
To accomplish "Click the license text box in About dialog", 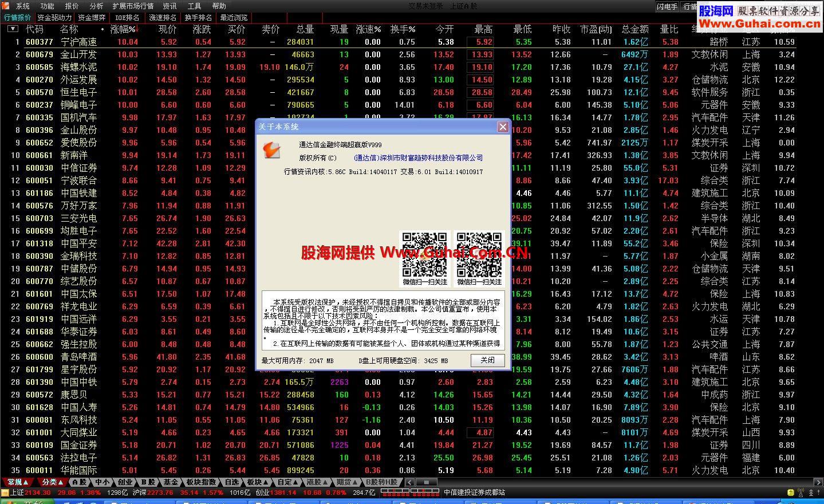I will point(383,321).
